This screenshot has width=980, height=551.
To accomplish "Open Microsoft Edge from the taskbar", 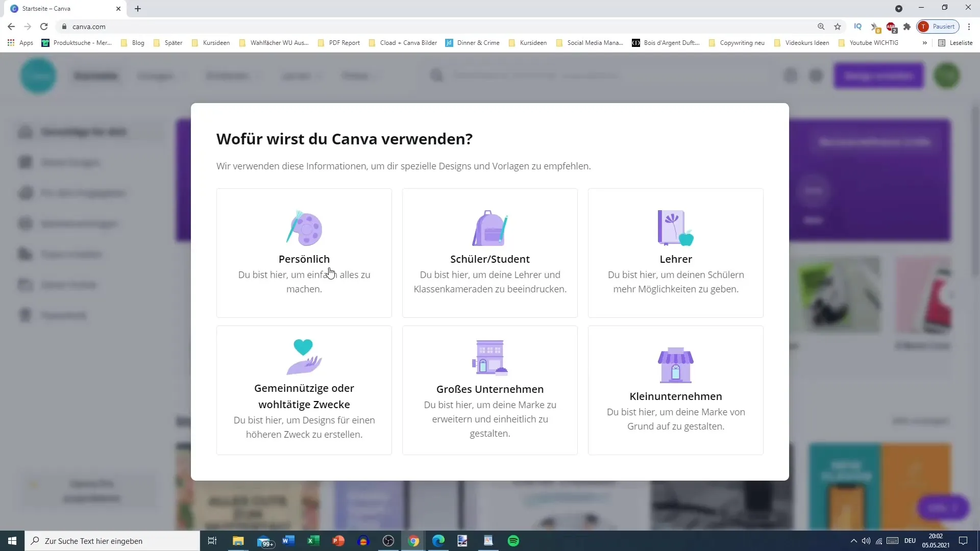I will (x=438, y=541).
